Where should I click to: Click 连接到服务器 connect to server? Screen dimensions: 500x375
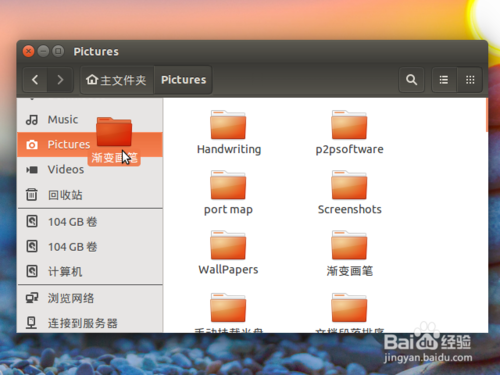click(90, 323)
